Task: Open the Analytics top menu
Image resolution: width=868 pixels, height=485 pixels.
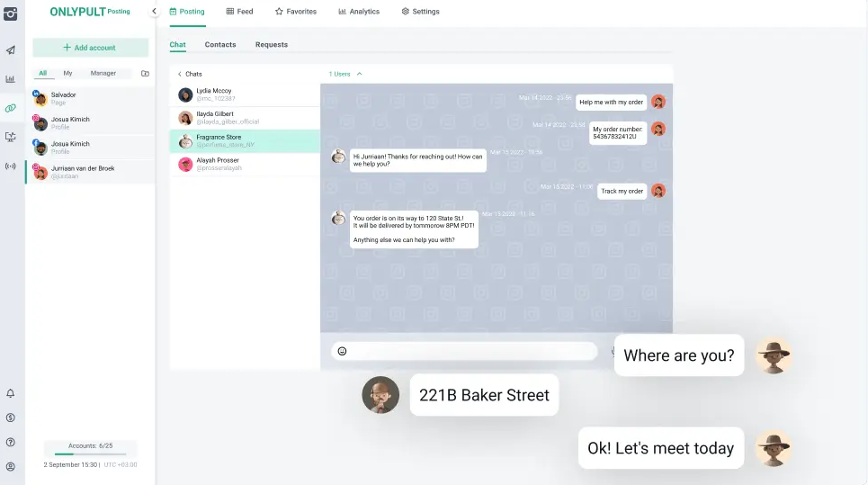Action: click(x=359, y=12)
